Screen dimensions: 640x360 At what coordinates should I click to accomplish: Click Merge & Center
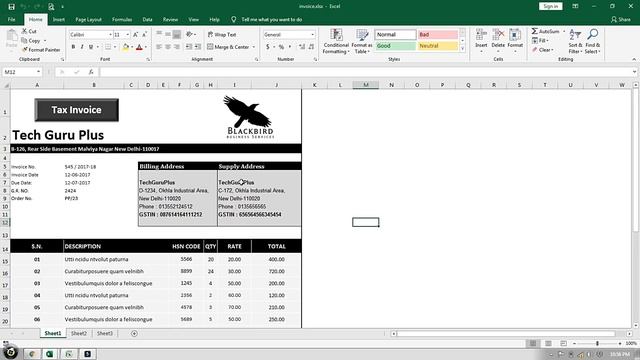tap(228, 47)
